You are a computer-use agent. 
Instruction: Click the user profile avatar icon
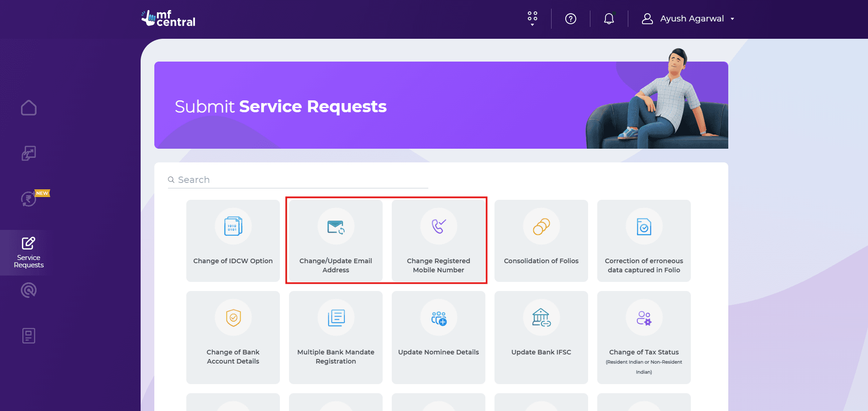(x=647, y=19)
